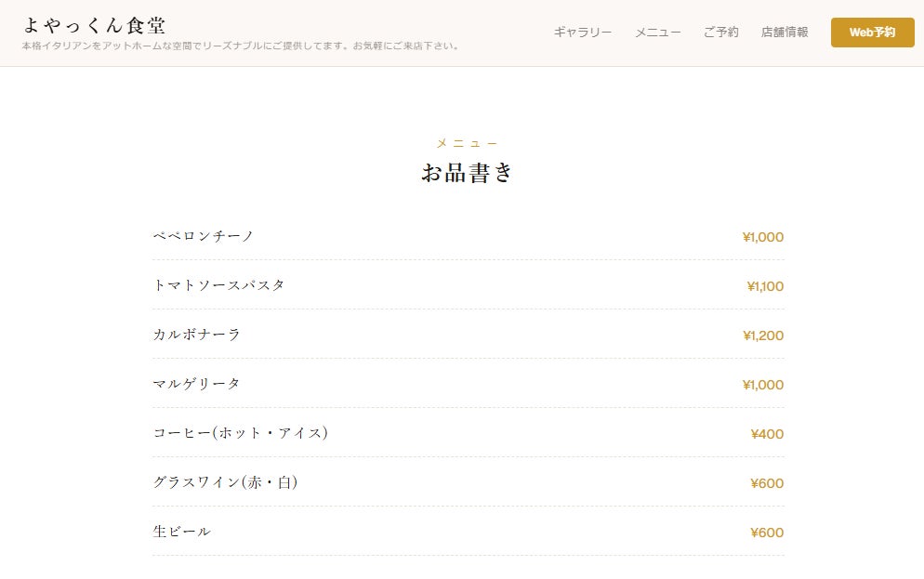Click the マルゲリータ item name
Screen dimensions: 924x579
tap(197, 384)
